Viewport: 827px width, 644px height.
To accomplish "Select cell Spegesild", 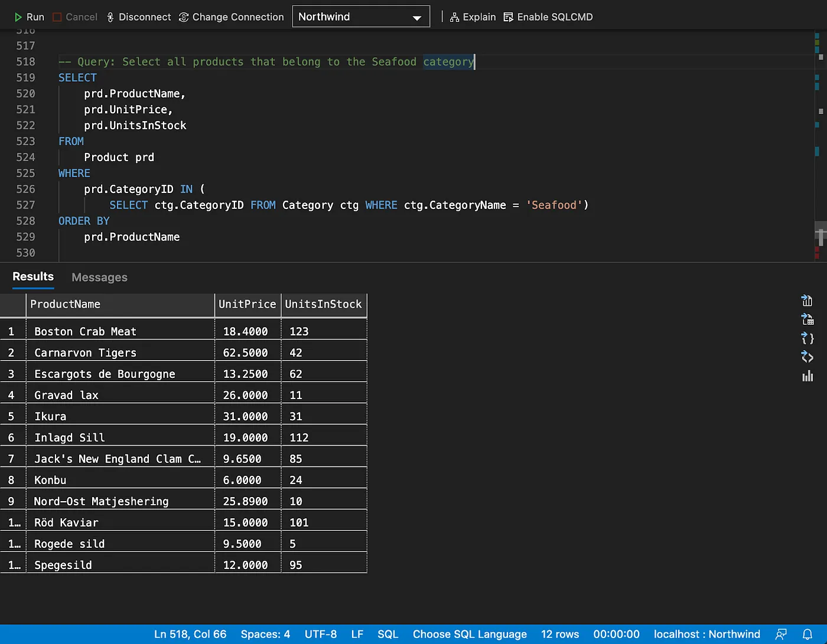I will pos(121,565).
